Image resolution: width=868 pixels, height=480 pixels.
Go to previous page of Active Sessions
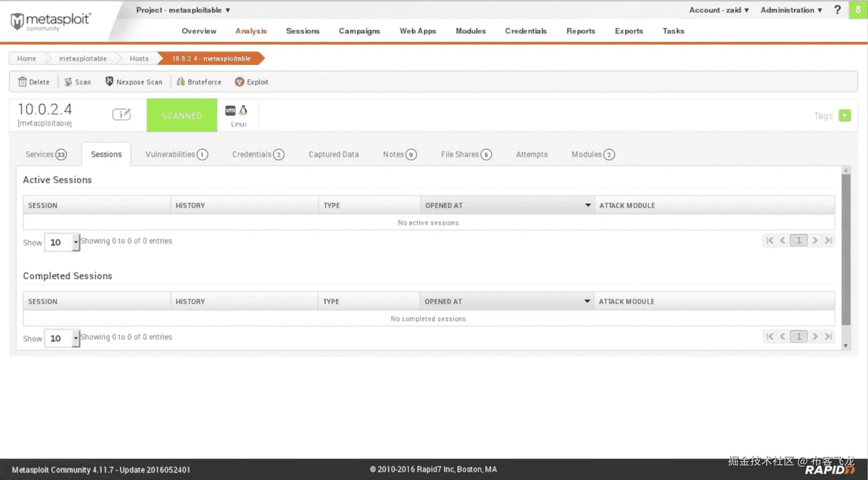click(783, 241)
